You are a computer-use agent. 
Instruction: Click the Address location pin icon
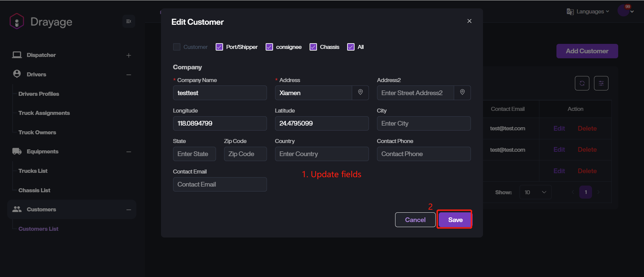coord(360,92)
